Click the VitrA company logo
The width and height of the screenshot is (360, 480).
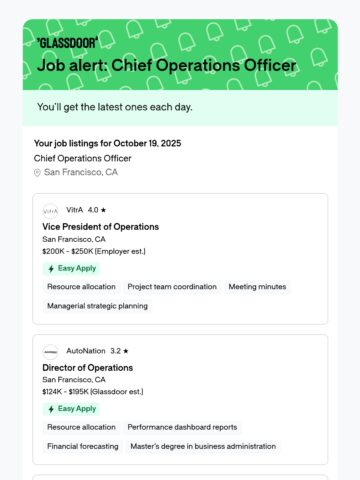pos(50,211)
